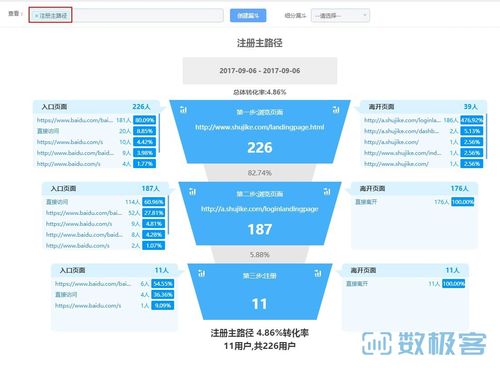Viewport: 500px width, 368px height.
Task: Click the 82.74% conversion rate between steps
Action: (x=260, y=173)
